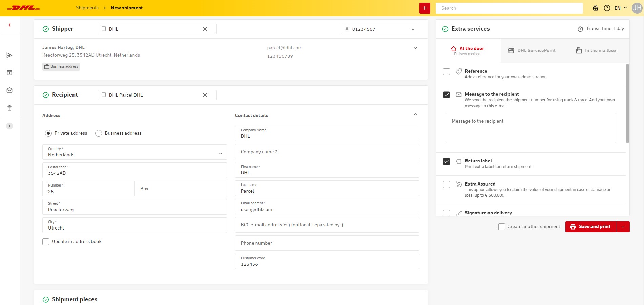Click the address book icon in the shipper field

click(x=104, y=29)
